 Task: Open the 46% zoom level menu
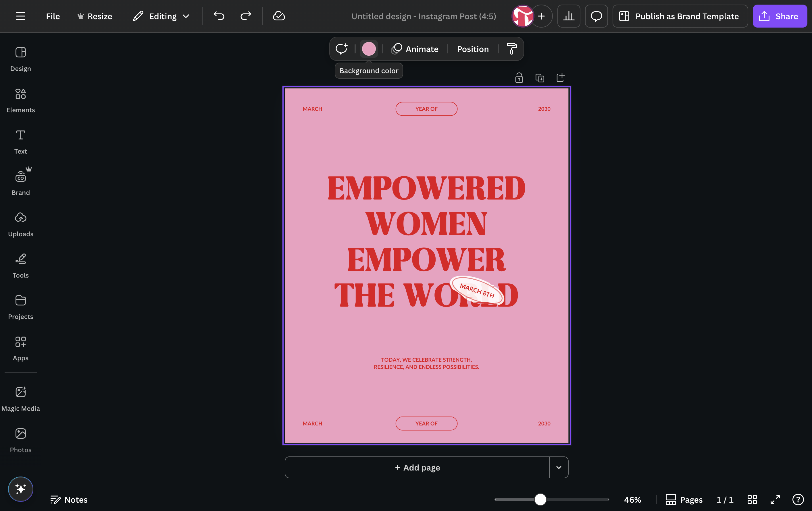click(632, 500)
